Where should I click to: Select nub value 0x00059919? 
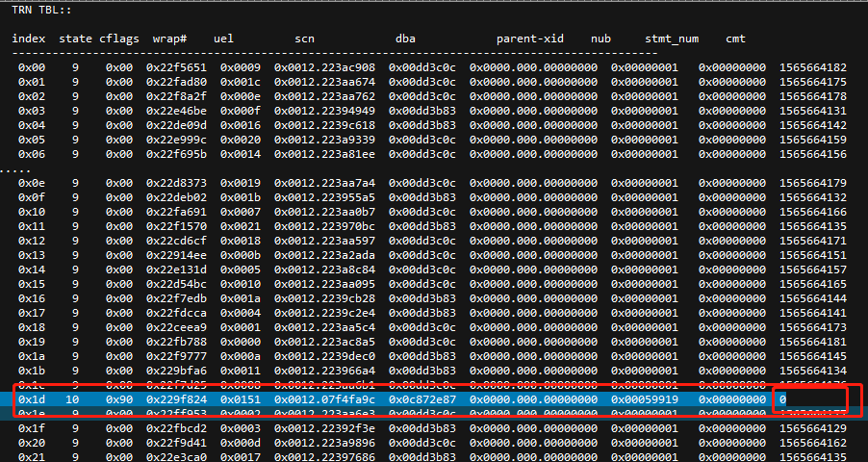click(645, 399)
